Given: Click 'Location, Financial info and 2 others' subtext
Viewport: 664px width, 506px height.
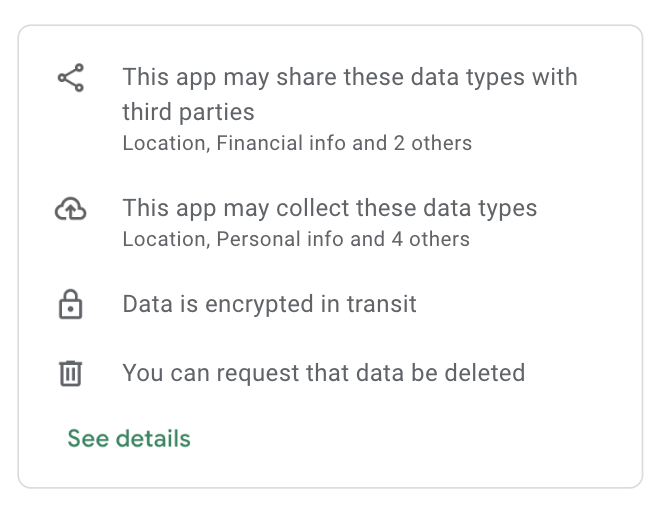Looking at the screenshot, I should pos(297,143).
